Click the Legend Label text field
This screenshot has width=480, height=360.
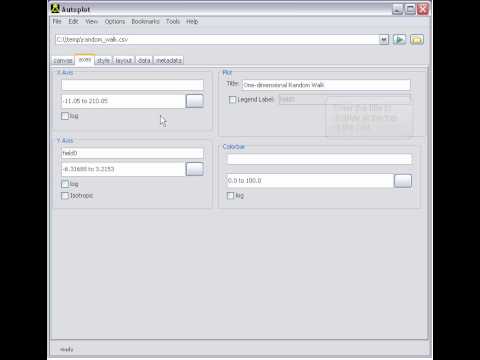click(344, 99)
